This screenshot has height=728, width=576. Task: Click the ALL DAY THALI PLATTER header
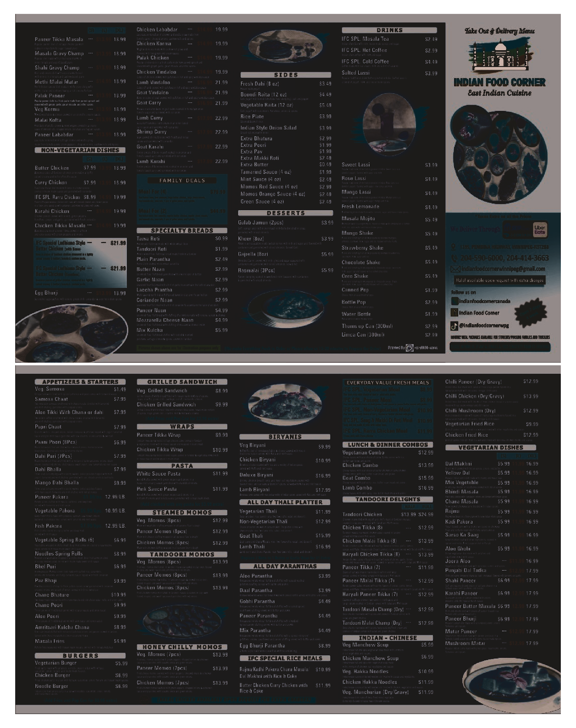[x=285, y=502]
